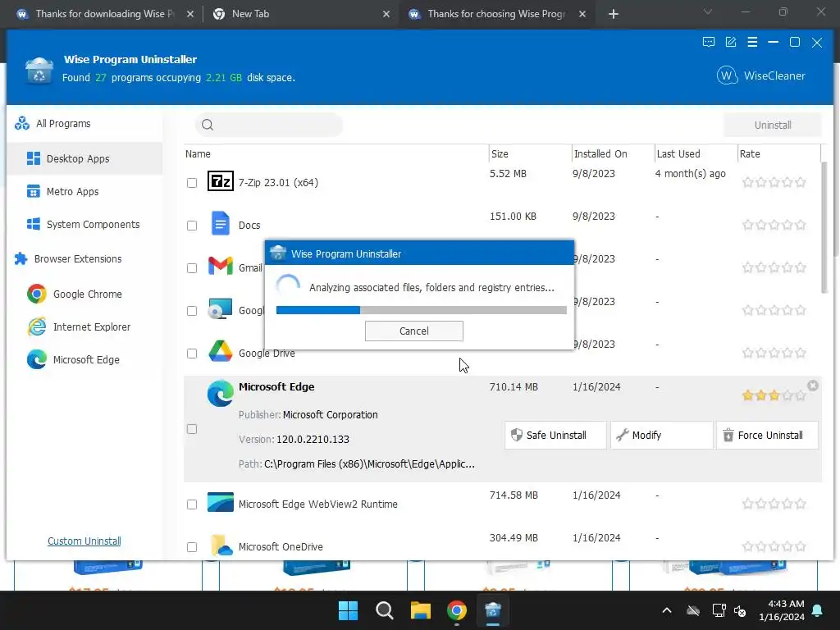Click Safe Uninstall for Microsoft Edge
The height and width of the screenshot is (630, 840).
coord(555,435)
